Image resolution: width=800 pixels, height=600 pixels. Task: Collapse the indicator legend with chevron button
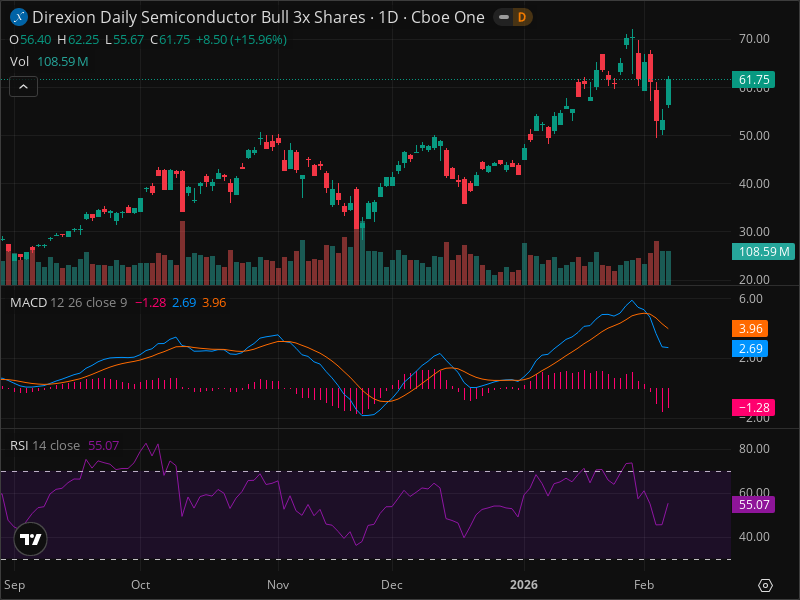tap(23, 87)
